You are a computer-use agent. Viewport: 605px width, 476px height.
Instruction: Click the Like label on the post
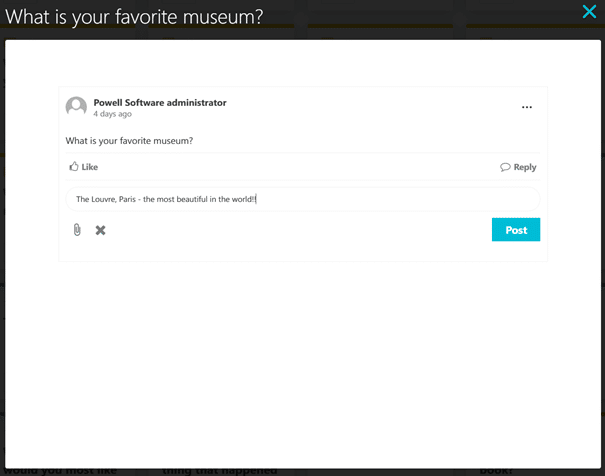click(x=90, y=167)
